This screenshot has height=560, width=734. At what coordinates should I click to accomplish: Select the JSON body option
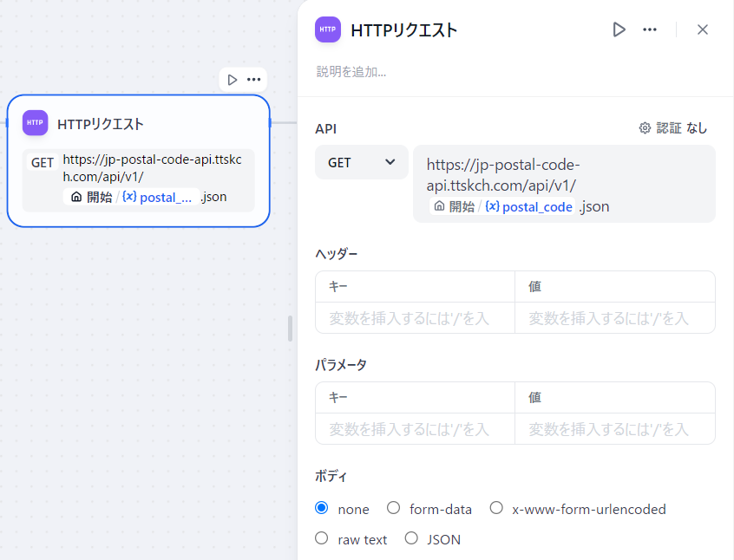411,538
